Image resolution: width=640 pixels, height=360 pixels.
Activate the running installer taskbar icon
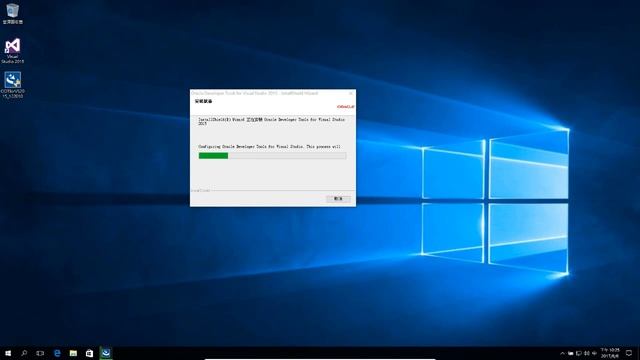coord(106,353)
